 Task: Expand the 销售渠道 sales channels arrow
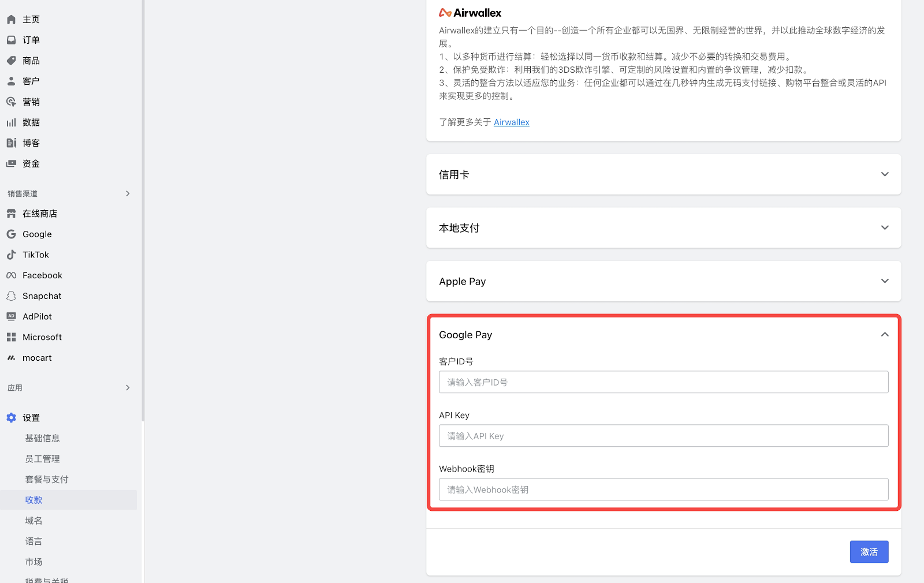point(128,193)
